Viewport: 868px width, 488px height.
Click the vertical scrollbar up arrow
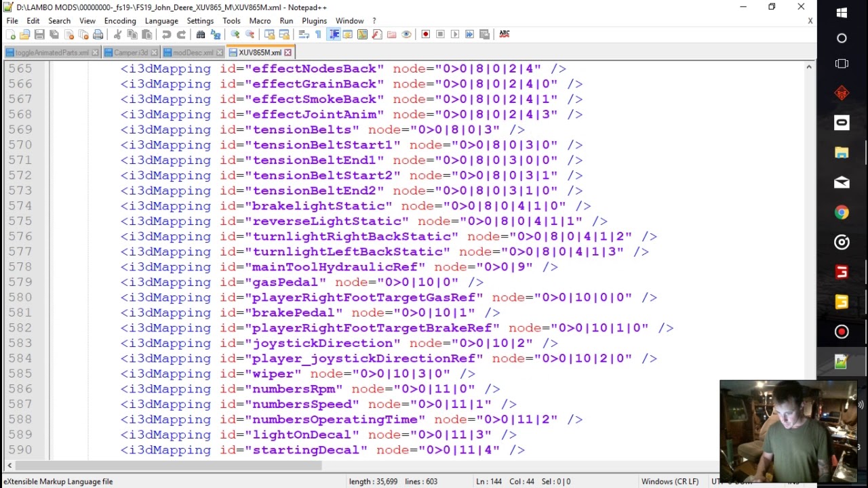[809, 67]
